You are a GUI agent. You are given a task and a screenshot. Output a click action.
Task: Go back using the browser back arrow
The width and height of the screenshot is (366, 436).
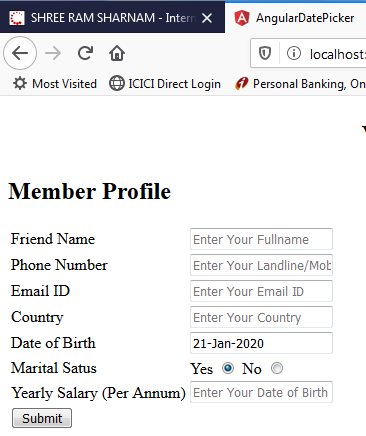coord(20,53)
